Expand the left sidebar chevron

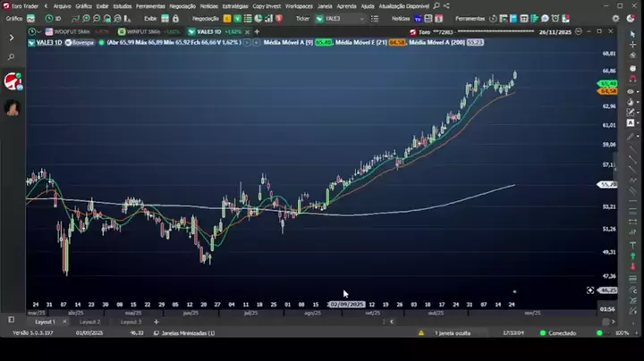point(12,38)
